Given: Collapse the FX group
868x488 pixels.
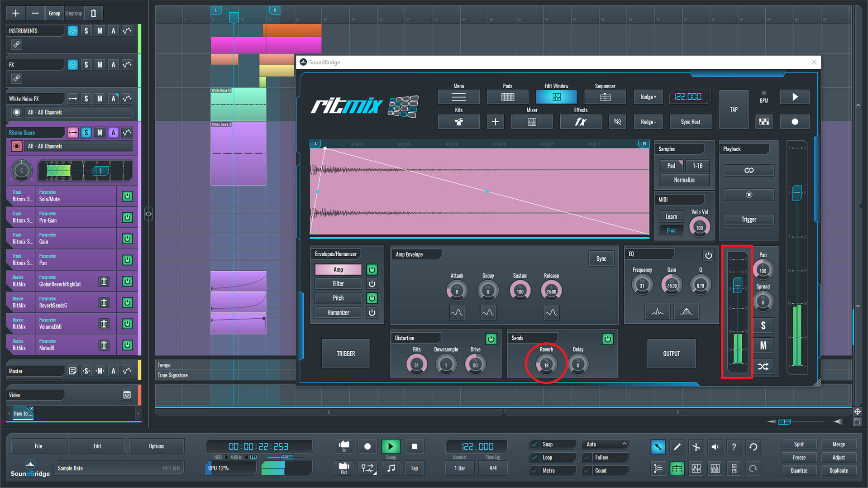Looking at the screenshot, I should [x=72, y=65].
